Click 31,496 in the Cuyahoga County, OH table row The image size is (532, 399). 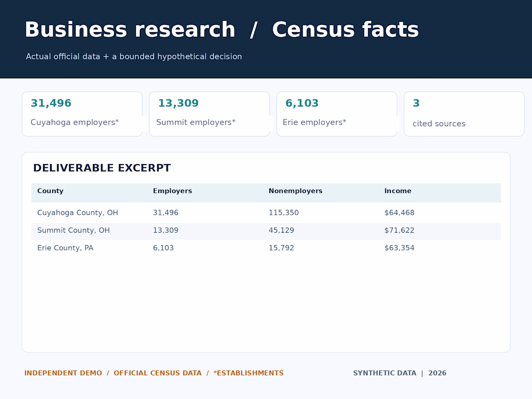pos(165,213)
